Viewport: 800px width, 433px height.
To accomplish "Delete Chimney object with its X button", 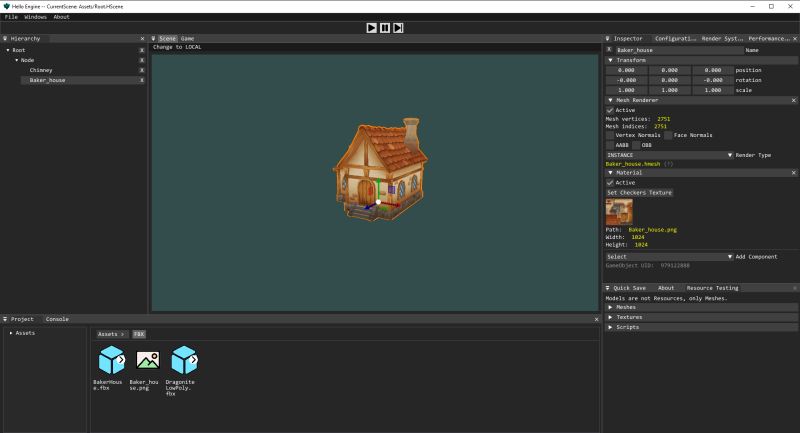I will coord(142,70).
